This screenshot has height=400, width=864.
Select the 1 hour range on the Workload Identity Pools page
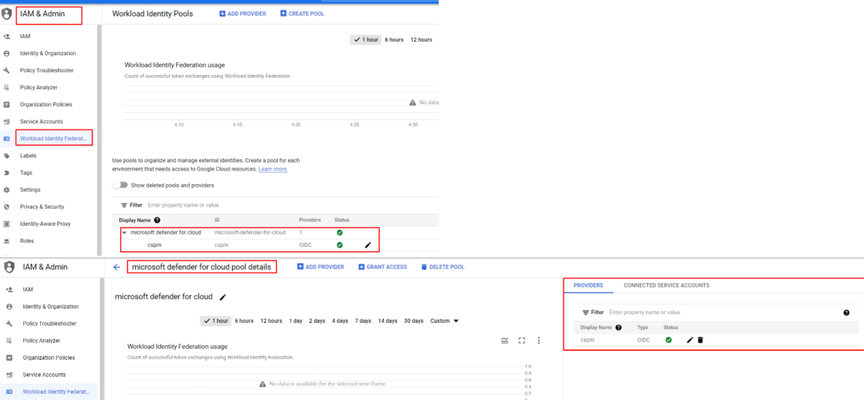coord(365,40)
